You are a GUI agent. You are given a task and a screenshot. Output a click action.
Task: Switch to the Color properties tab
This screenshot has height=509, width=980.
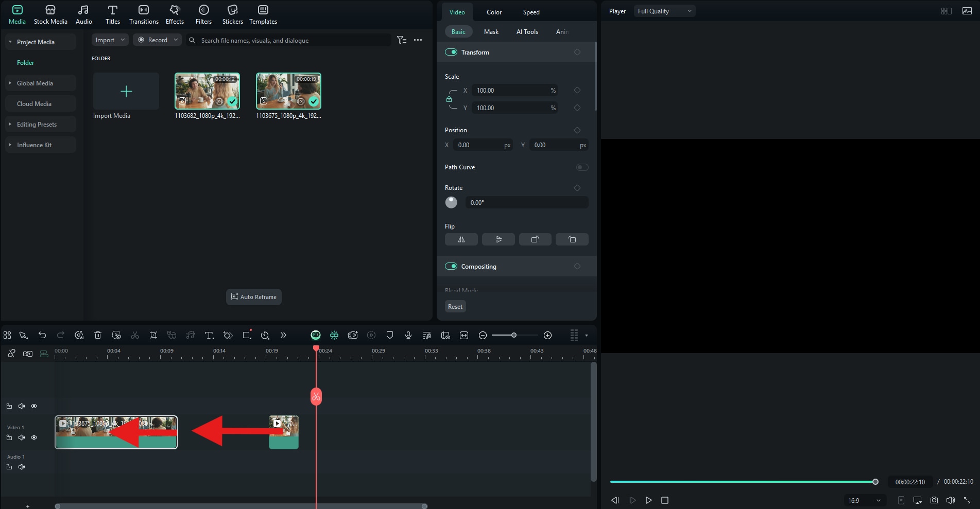[x=494, y=12]
